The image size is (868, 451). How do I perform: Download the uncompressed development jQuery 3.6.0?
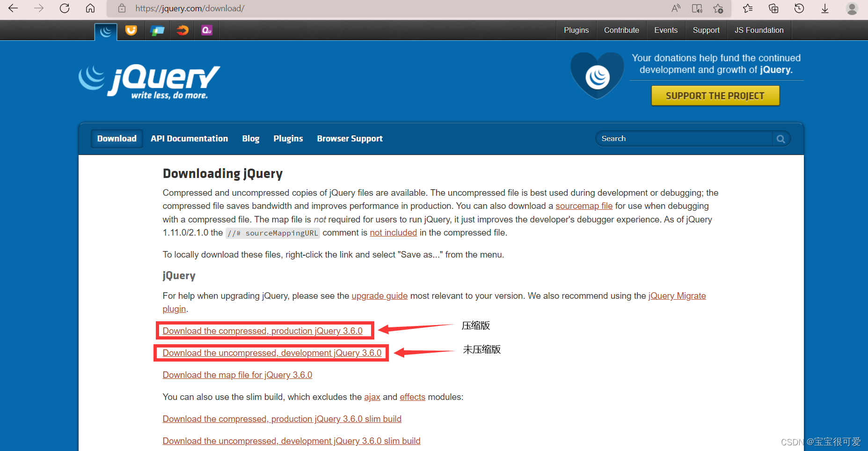point(272,353)
